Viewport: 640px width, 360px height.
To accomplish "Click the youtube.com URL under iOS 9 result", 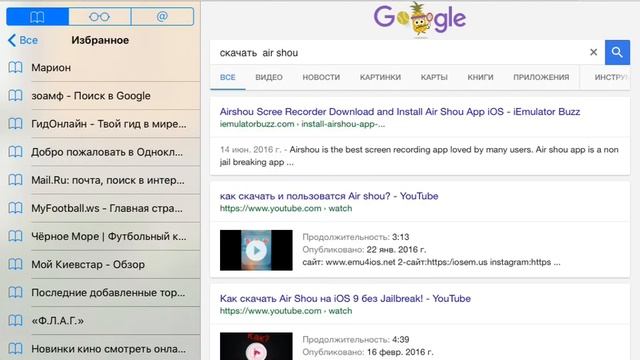I will 286,311.
